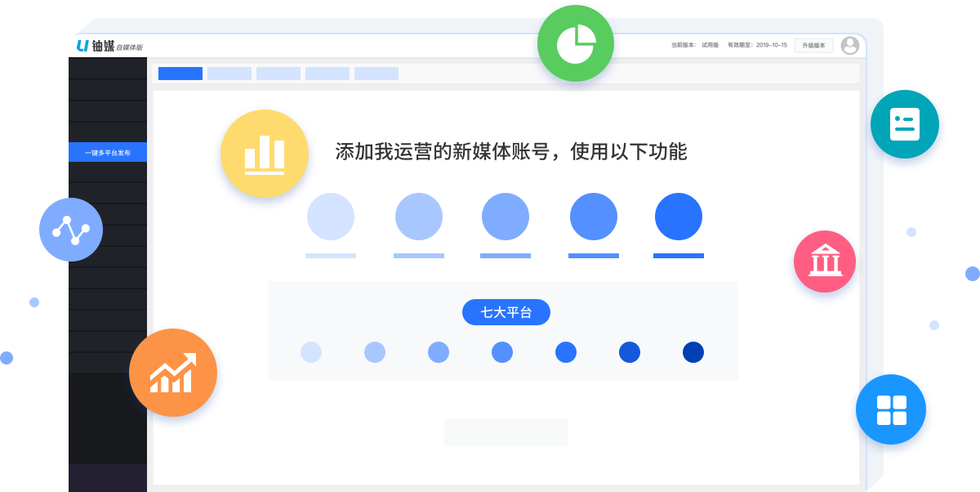Click the darkest navy small platform dot

[693, 352]
